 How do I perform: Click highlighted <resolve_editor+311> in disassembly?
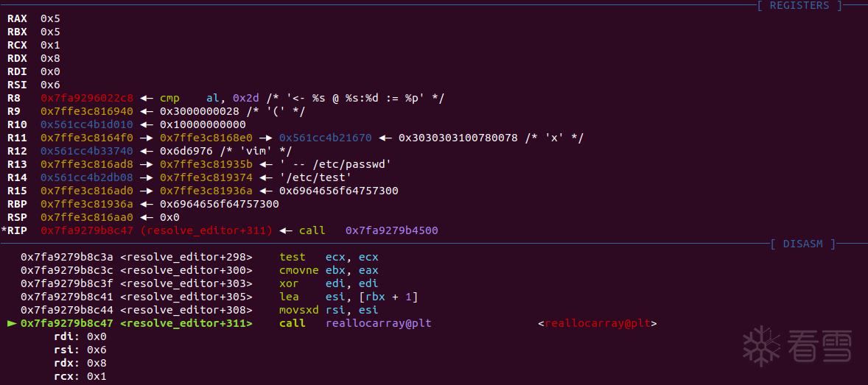point(186,324)
